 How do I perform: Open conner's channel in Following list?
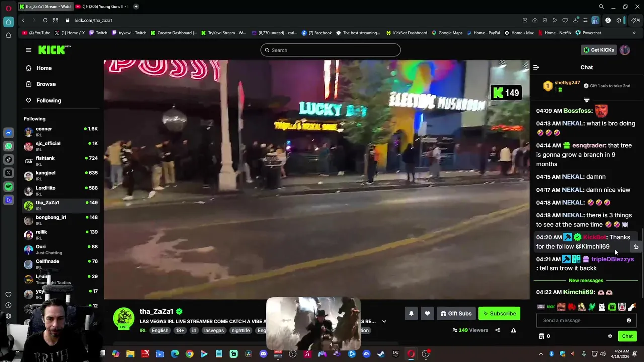point(60,132)
